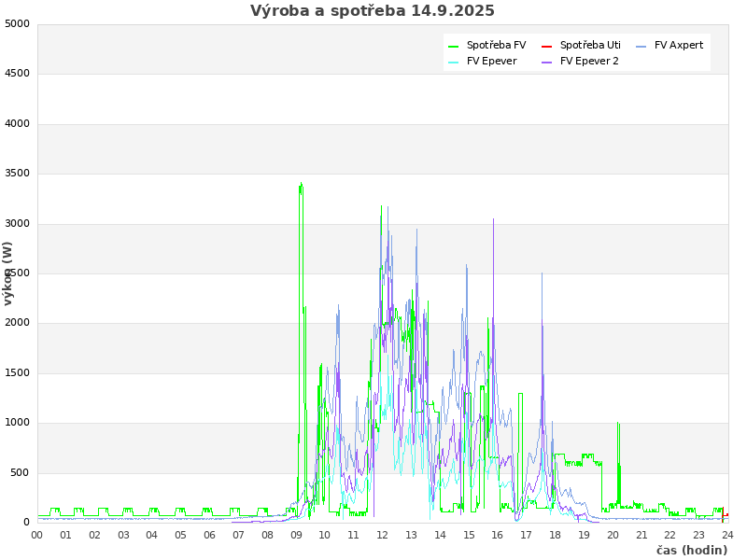Click the chart title Výroba a spotřeba 14.9.2025
This screenshot has width=747, height=560.
(373, 11)
